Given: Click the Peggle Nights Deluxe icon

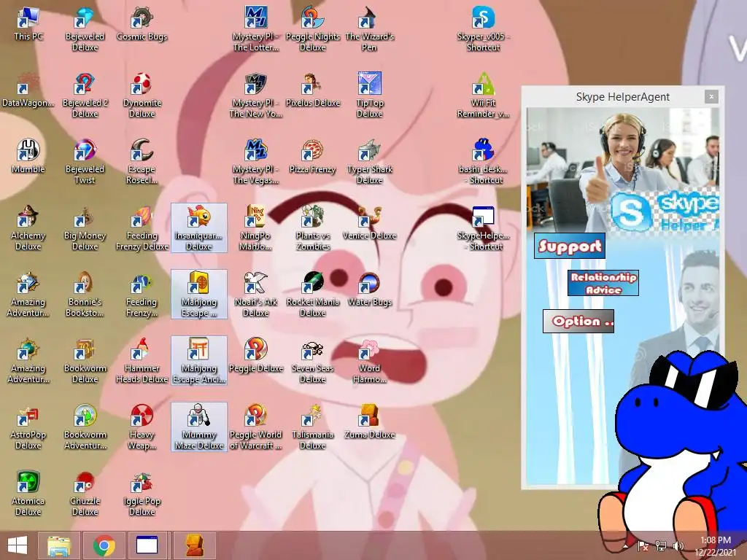Looking at the screenshot, I should pyautogui.click(x=312, y=28).
